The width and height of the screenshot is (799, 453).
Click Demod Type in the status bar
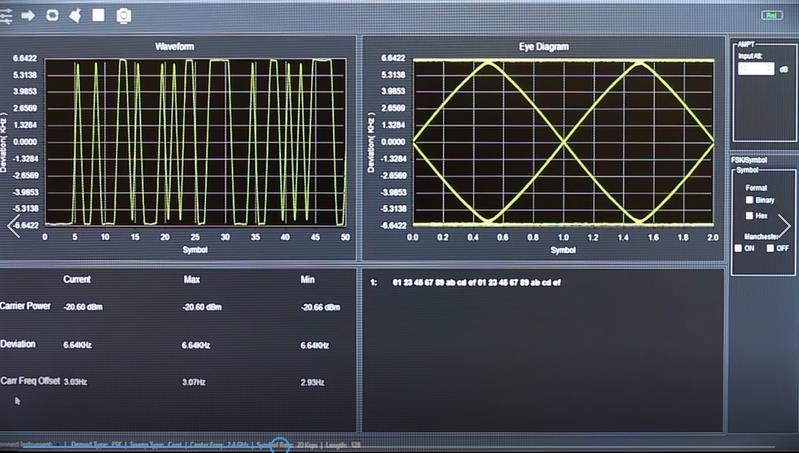pyautogui.click(x=96, y=445)
